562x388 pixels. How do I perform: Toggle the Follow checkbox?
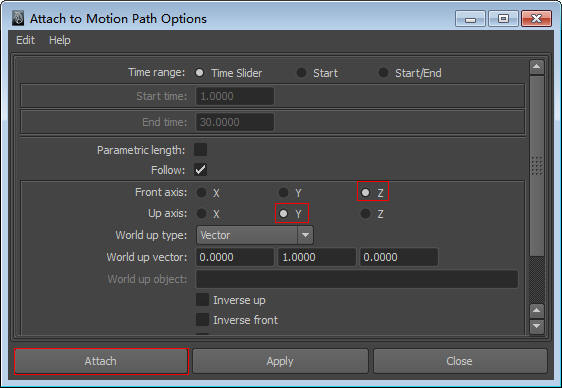(x=200, y=169)
